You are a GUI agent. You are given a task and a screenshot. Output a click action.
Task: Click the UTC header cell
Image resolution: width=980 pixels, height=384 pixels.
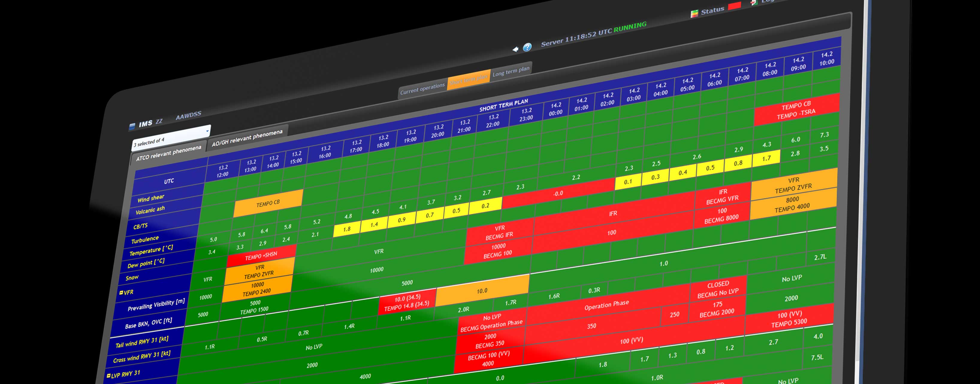(169, 181)
